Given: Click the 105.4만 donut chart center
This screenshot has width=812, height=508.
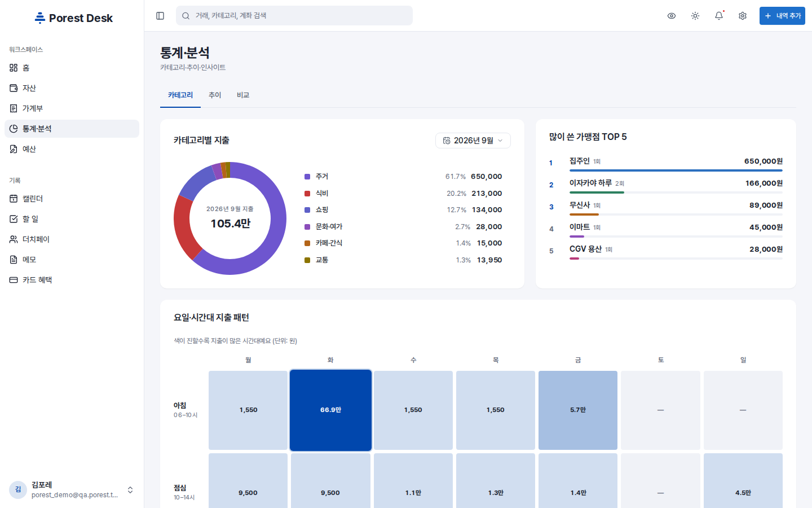Looking at the screenshot, I should point(230,224).
